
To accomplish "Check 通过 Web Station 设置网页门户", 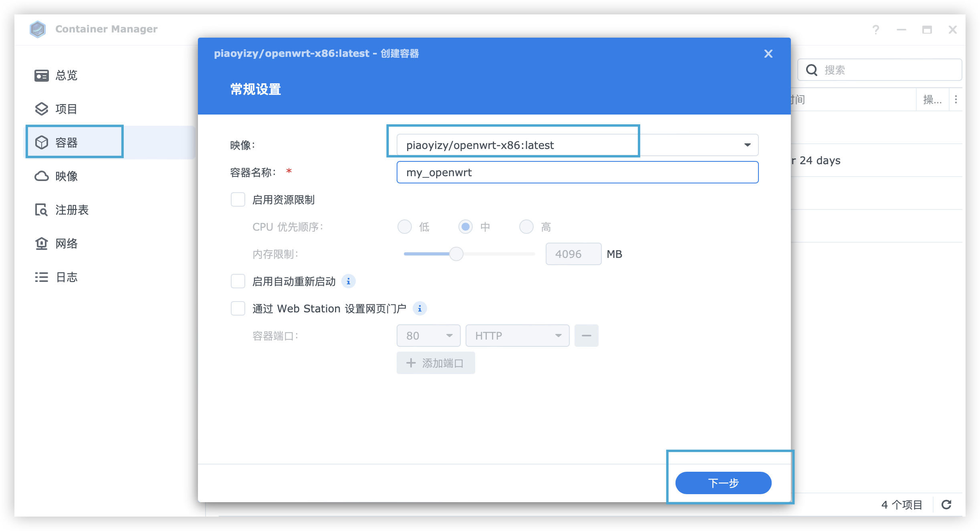I will 238,308.
